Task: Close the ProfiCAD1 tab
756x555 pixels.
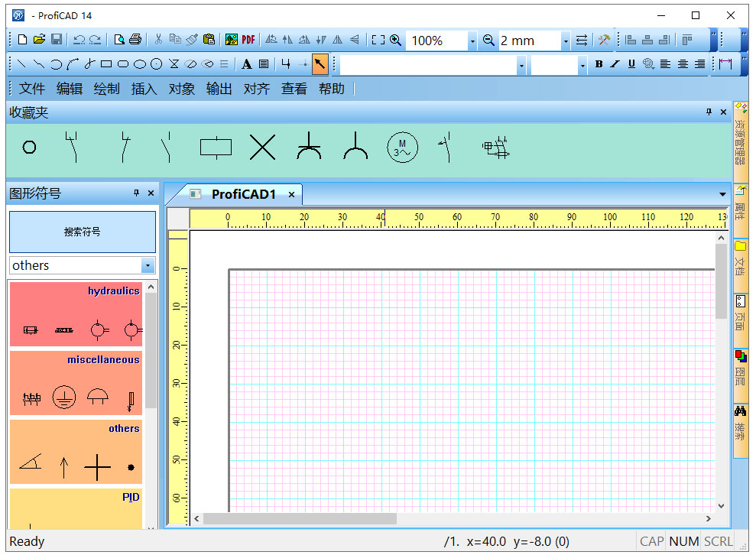Action: 291,194
